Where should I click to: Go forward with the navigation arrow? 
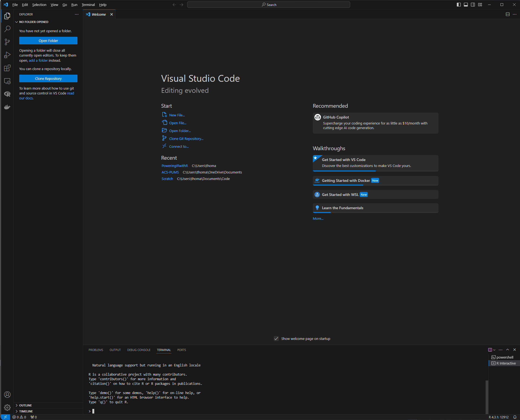[181, 5]
